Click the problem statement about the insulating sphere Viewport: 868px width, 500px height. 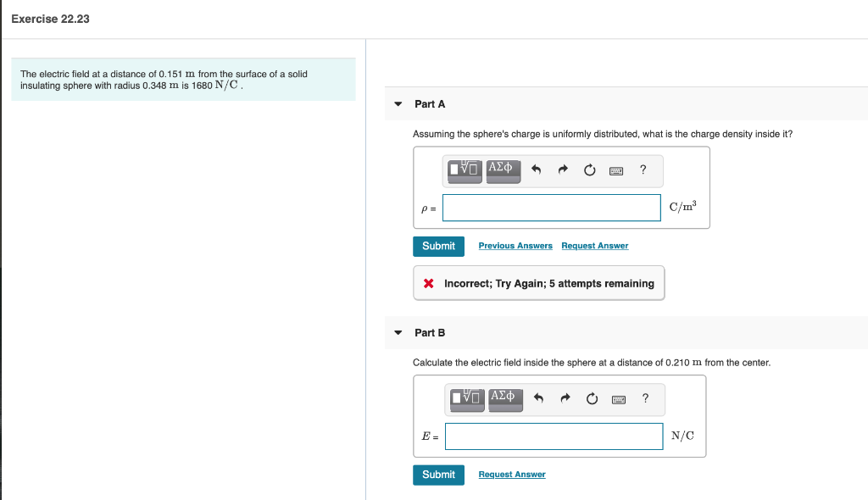click(x=164, y=80)
